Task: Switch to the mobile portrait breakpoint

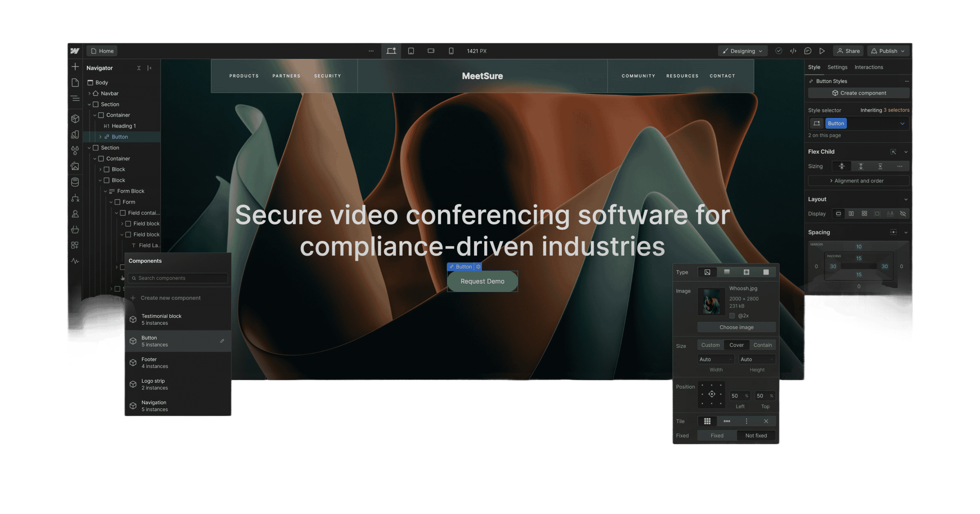Action: click(x=451, y=51)
